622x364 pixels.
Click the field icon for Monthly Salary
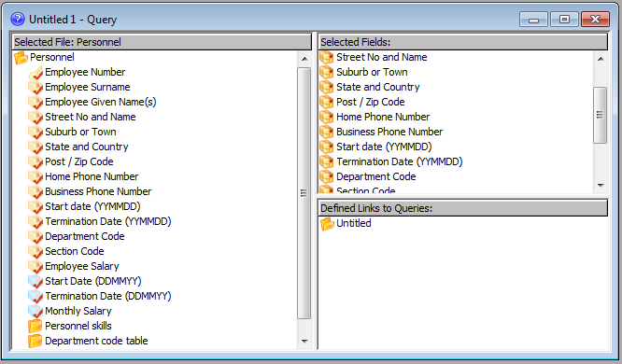35,311
